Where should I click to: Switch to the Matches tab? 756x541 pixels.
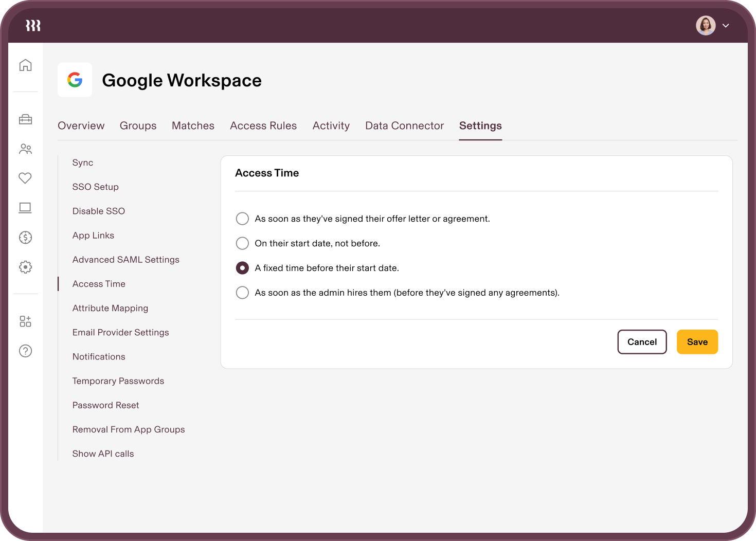(193, 125)
